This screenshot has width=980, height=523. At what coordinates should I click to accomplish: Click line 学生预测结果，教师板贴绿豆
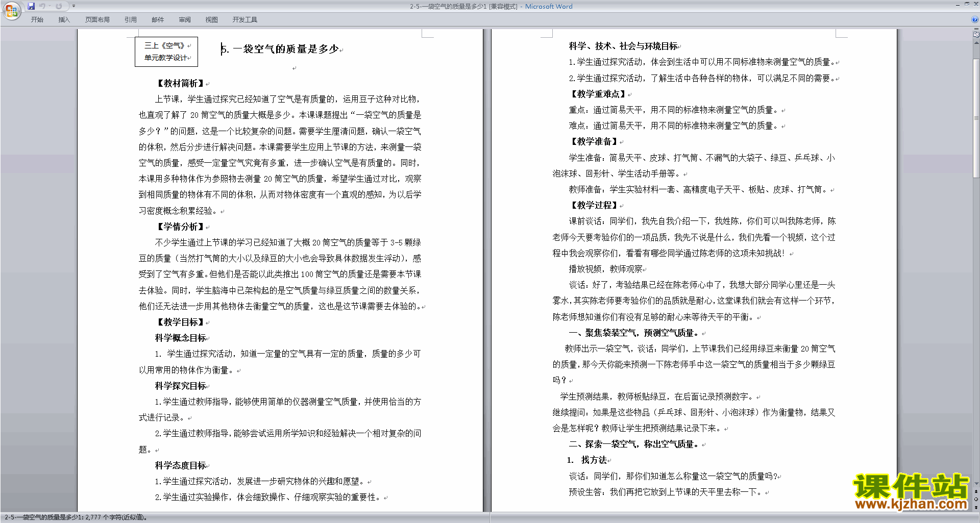point(658,396)
